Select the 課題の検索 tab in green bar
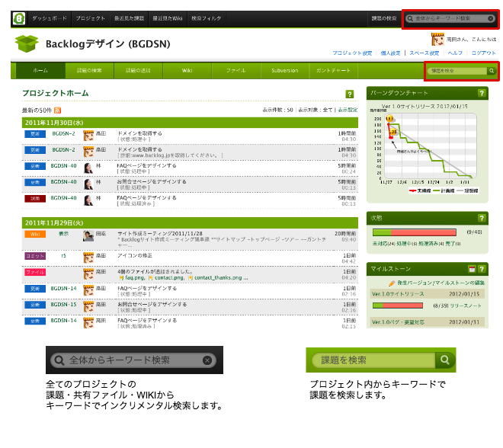Viewport: 503px width, 448px height. point(89,71)
